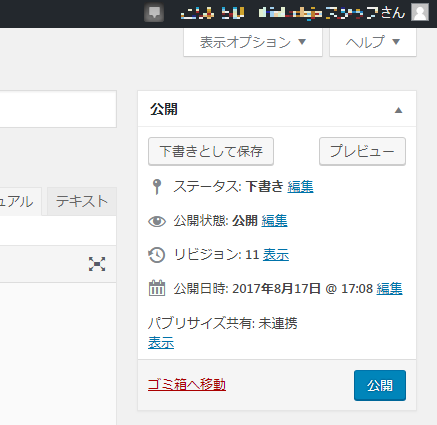Screen dimensions: 437x425
Task: Click the blue 公開 publish button
Action: click(380, 385)
